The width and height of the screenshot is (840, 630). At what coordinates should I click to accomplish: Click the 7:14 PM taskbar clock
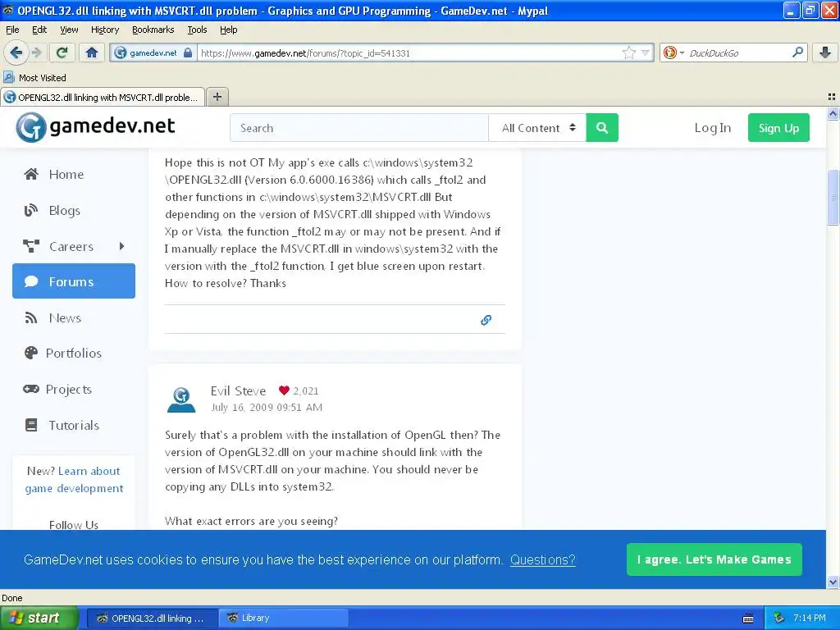click(810, 618)
